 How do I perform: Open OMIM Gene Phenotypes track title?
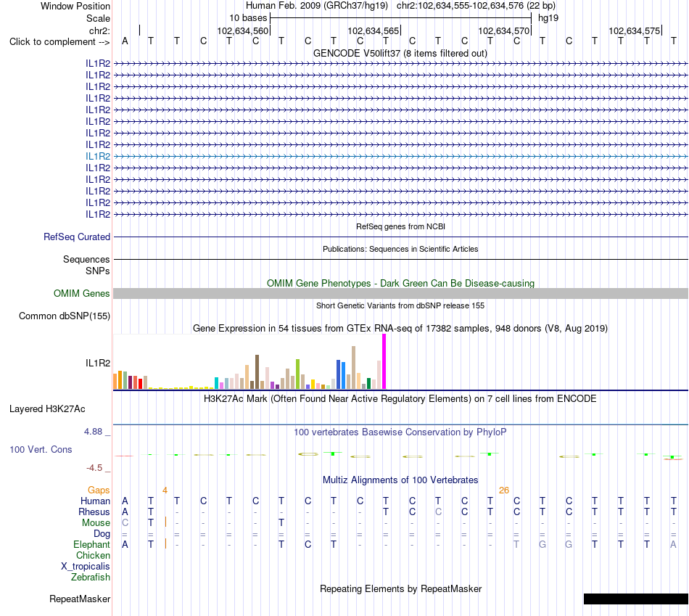coord(400,283)
